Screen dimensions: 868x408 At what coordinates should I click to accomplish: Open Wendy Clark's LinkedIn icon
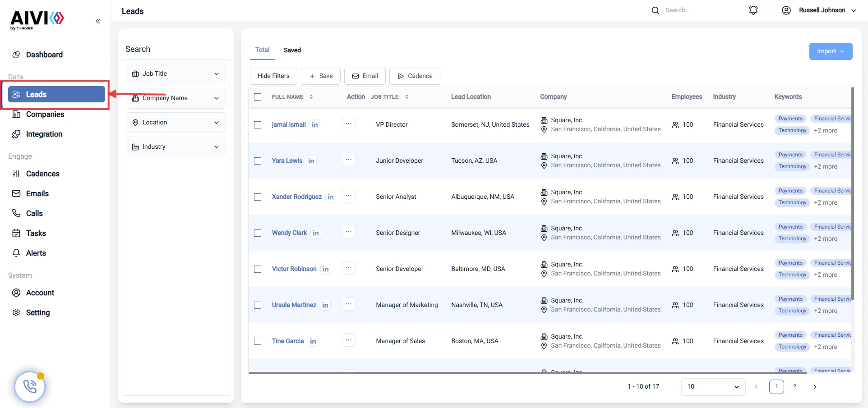tap(316, 233)
